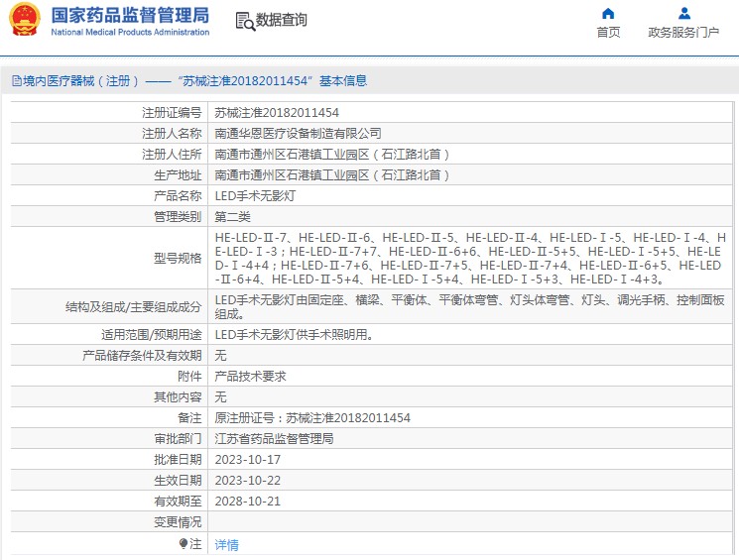Click the 其他内容 value 无
The image size is (739, 560).
click(x=220, y=396)
